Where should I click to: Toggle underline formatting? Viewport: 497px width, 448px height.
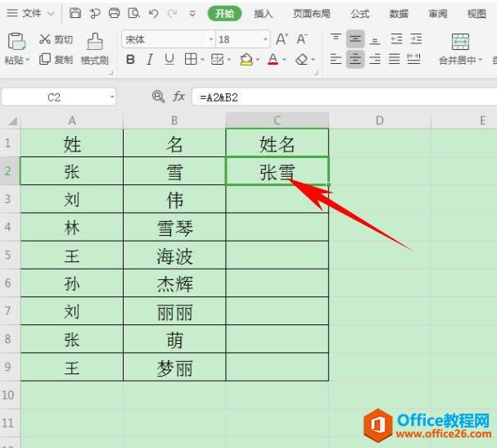(x=169, y=59)
